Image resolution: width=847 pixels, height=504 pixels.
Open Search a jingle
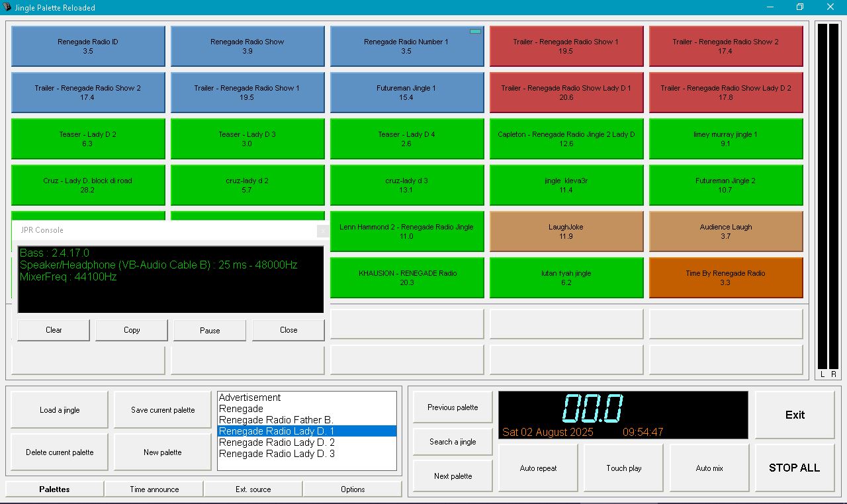pos(453,442)
